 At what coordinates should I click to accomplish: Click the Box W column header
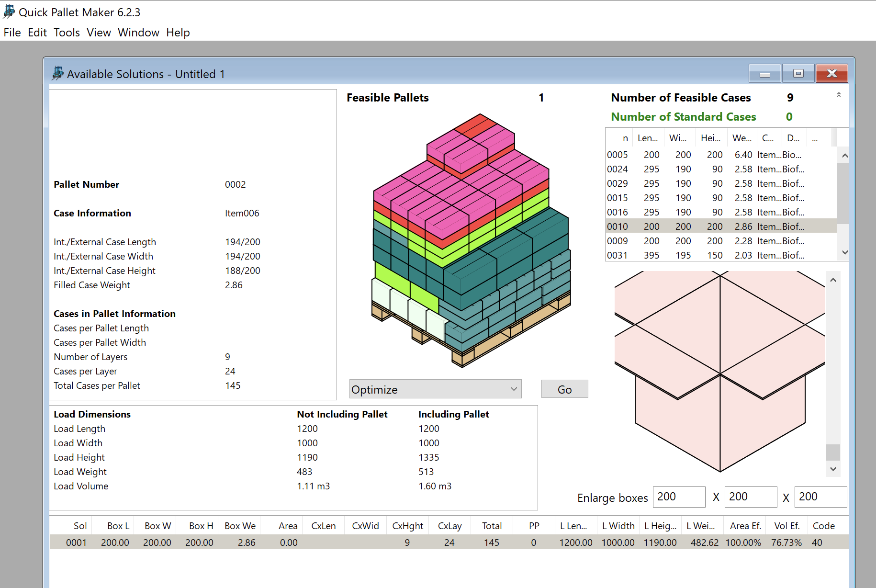[156, 526]
